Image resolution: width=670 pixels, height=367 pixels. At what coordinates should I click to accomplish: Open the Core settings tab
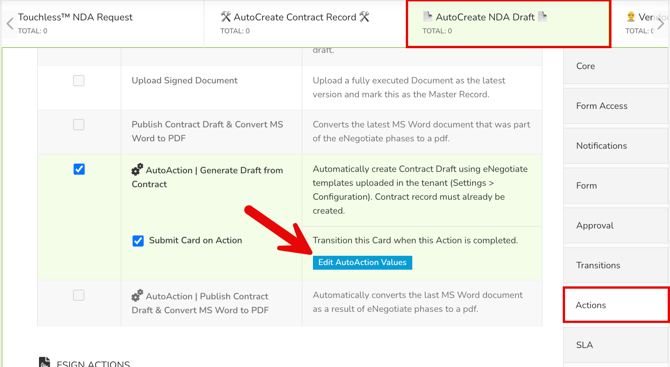tap(616, 66)
